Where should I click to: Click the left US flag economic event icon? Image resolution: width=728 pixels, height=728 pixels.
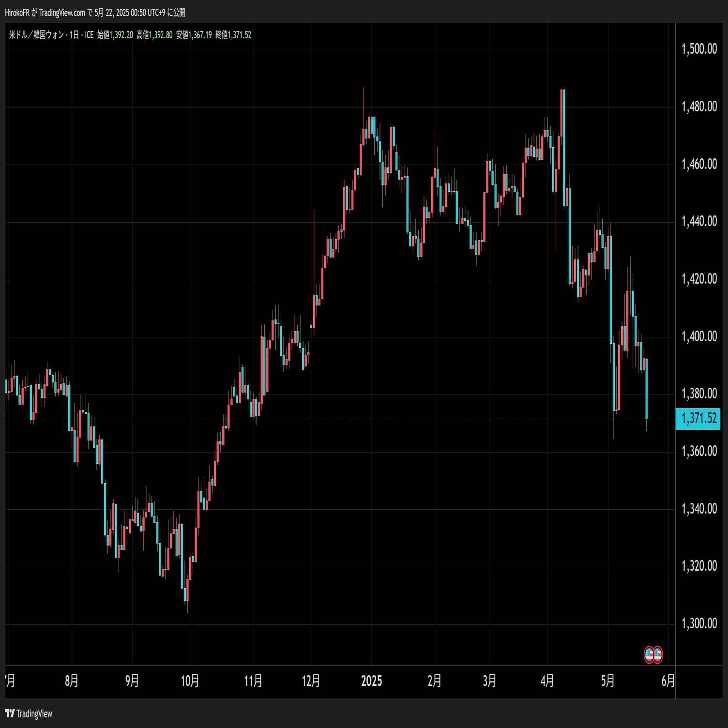coord(649,655)
